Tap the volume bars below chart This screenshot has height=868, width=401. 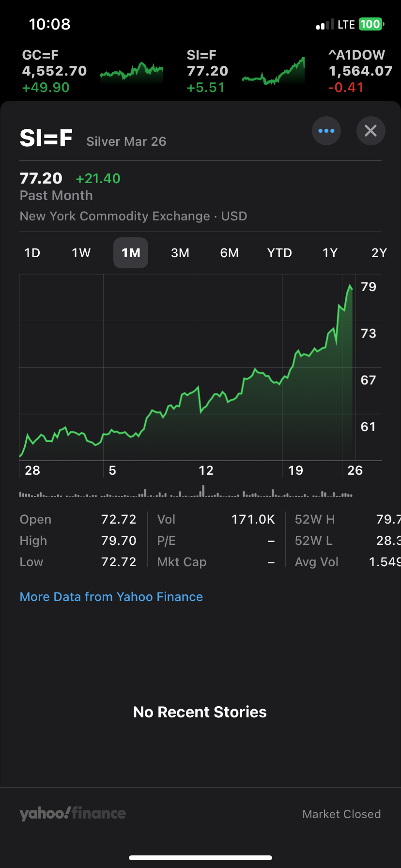(x=186, y=494)
